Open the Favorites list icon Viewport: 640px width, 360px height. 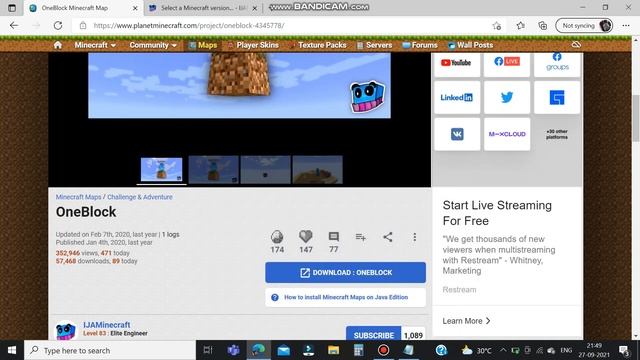tap(520, 26)
